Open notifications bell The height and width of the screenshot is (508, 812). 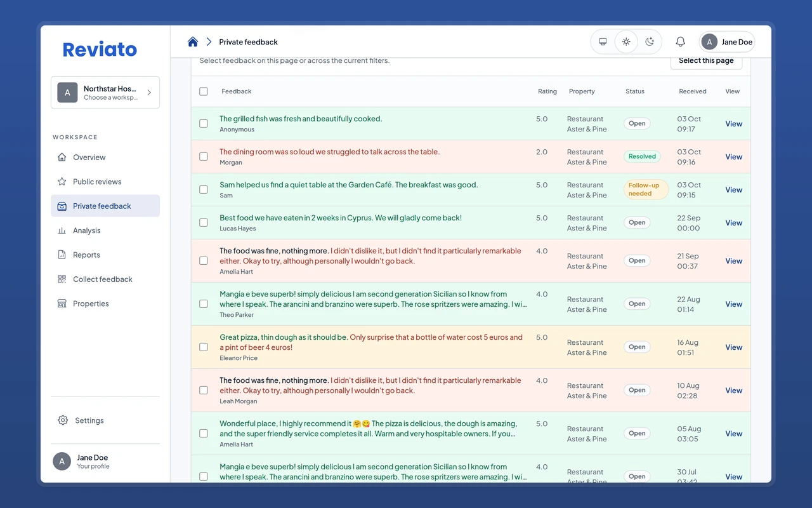[680, 42]
